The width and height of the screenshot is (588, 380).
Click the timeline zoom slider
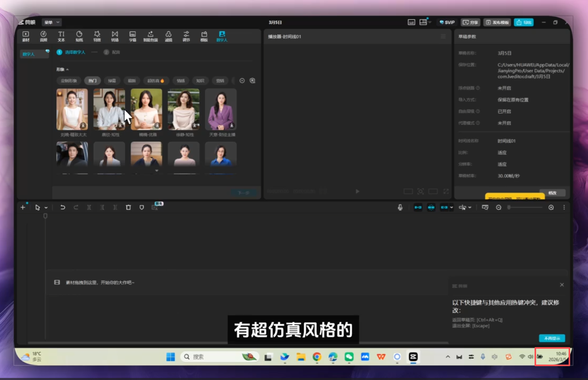click(x=525, y=207)
